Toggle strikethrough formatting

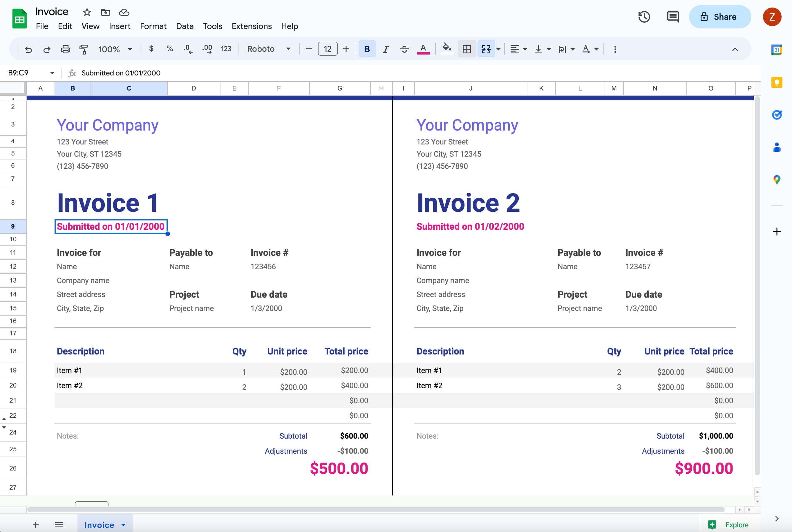coord(404,49)
